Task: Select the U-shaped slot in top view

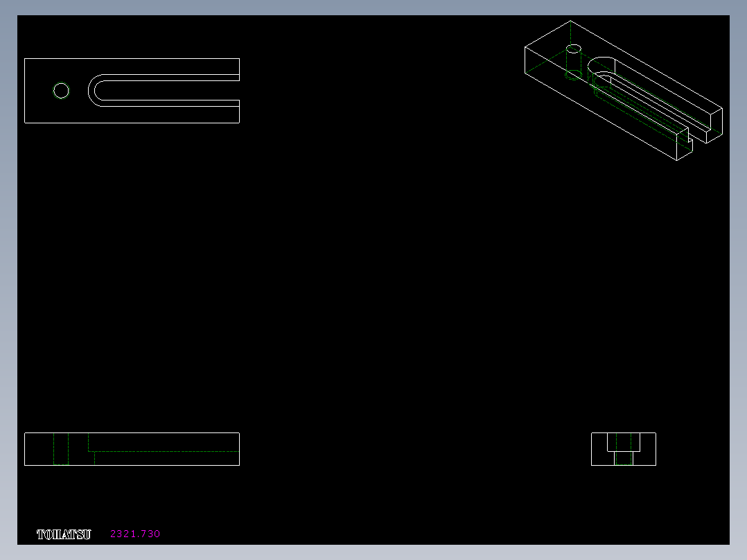Action: [164, 90]
